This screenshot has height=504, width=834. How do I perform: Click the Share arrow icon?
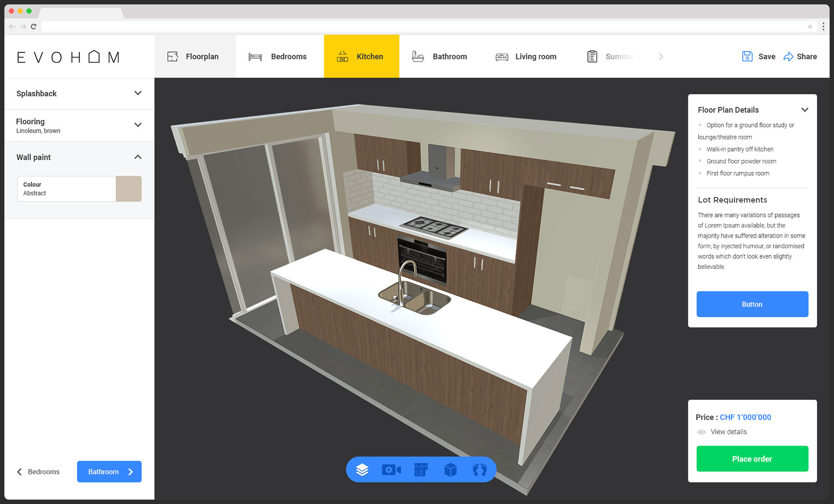pos(789,57)
